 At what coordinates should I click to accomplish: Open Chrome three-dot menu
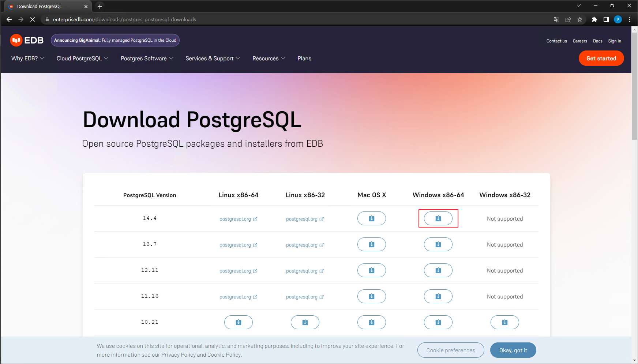[630, 19]
